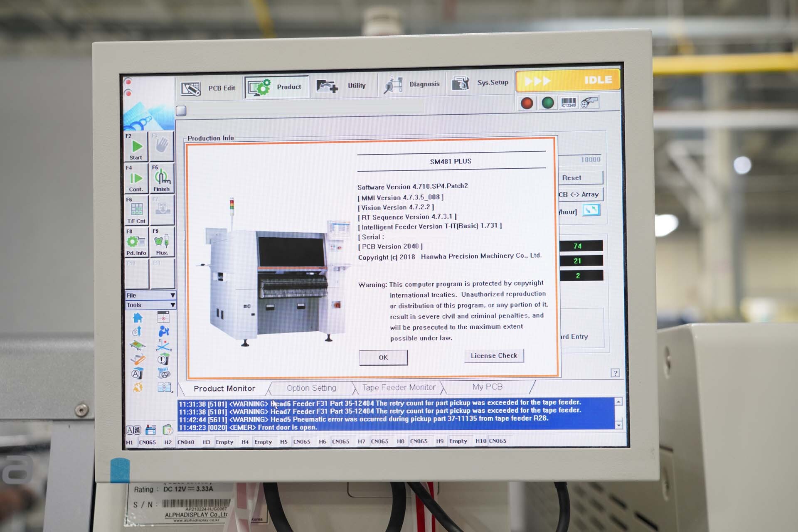Open the help book icon at bottom left
Viewport: 798px width, 532px height.
tap(167, 429)
